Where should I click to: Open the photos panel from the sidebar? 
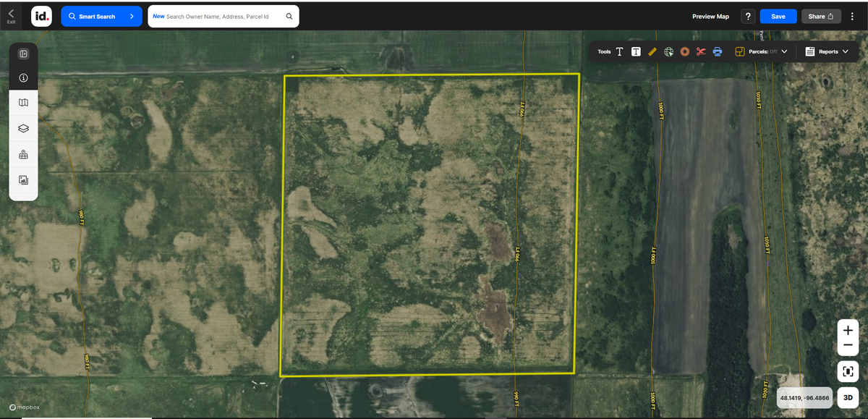23,179
